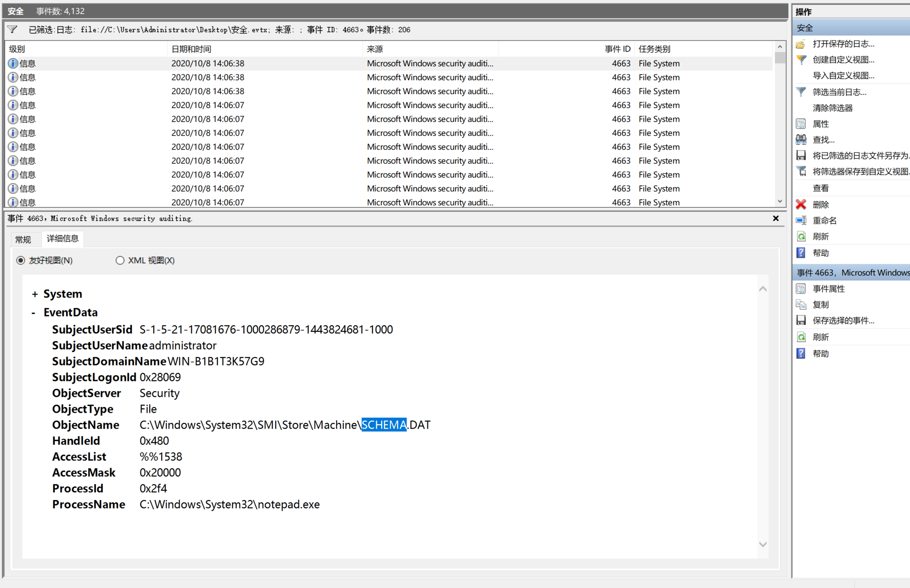Select the friendly view radio button
This screenshot has width=910, height=588.
coord(21,260)
